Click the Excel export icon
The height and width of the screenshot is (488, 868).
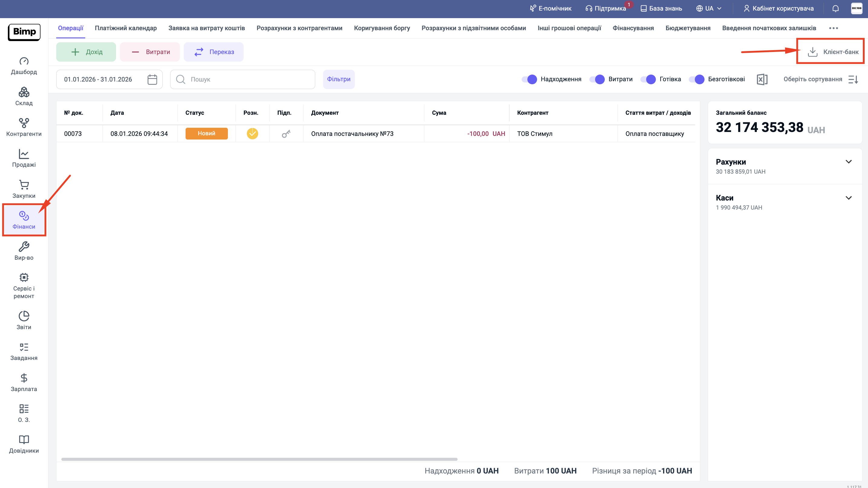pos(762,79)
